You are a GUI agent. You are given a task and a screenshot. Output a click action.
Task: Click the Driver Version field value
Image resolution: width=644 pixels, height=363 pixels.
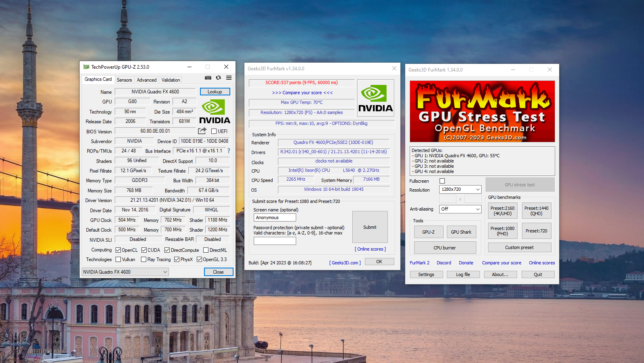[x=173, y=200]
